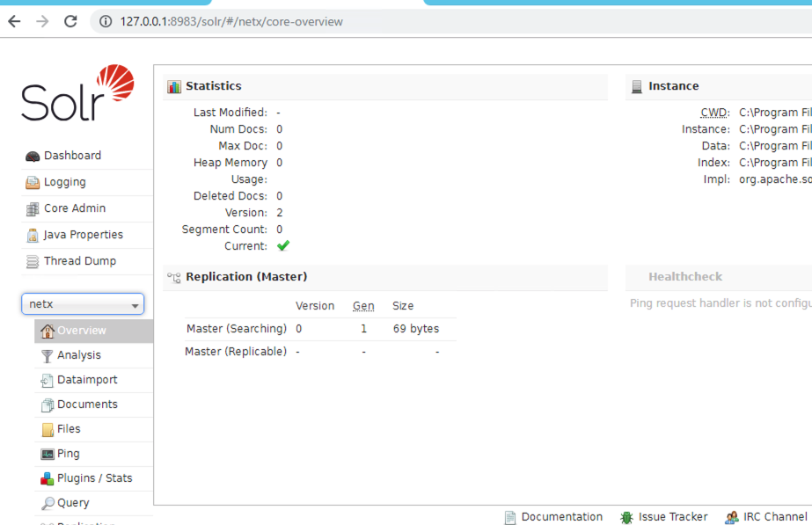This screenshot has width=812, height=525.
Task: Open the Issue Tracker link
Action: point(672,517)
